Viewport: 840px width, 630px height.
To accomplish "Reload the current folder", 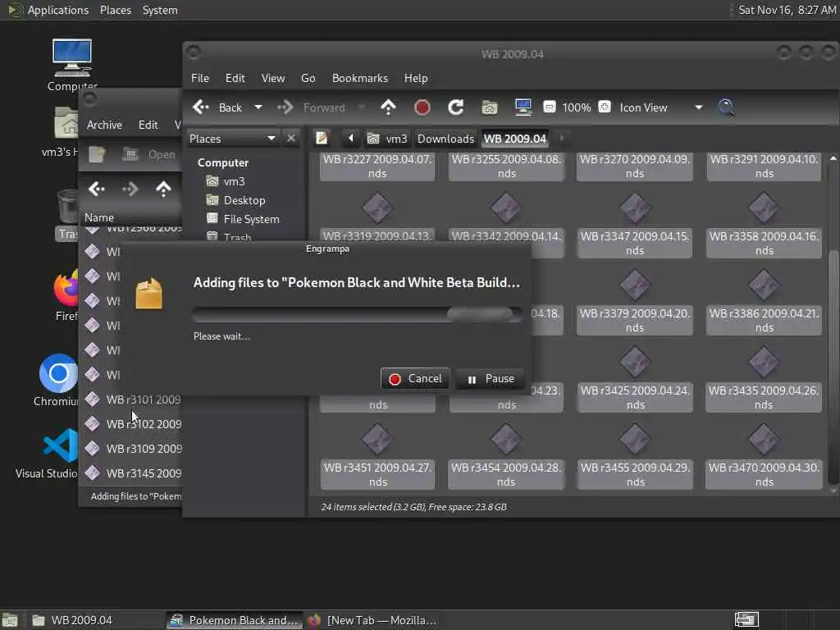I will click(x=455, y=107).
